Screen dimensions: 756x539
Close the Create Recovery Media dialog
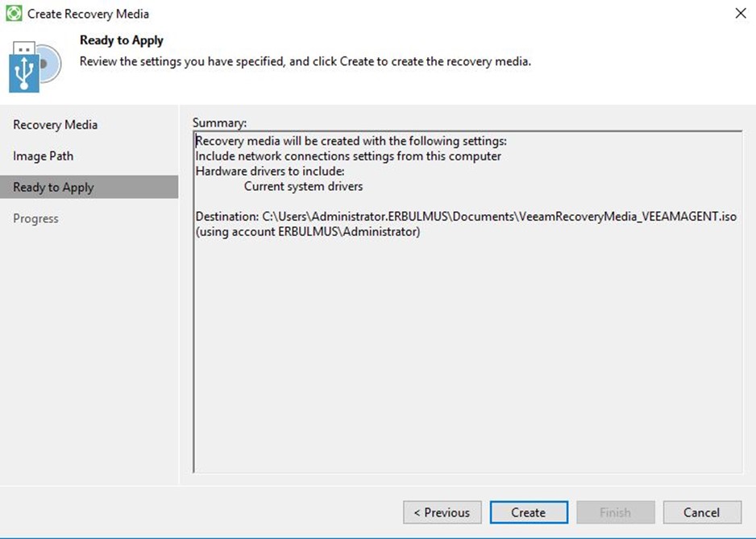point(741,13)
